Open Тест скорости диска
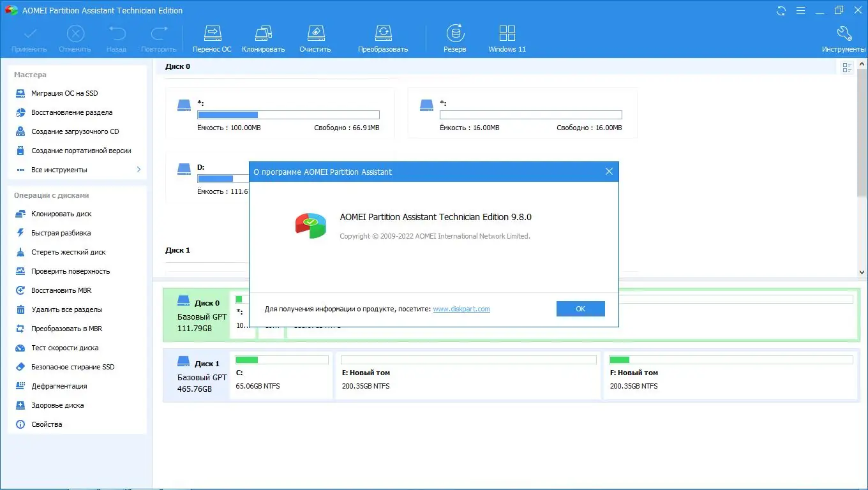Image resolution: width=868 pixels, height=490 pixels. 64,348
